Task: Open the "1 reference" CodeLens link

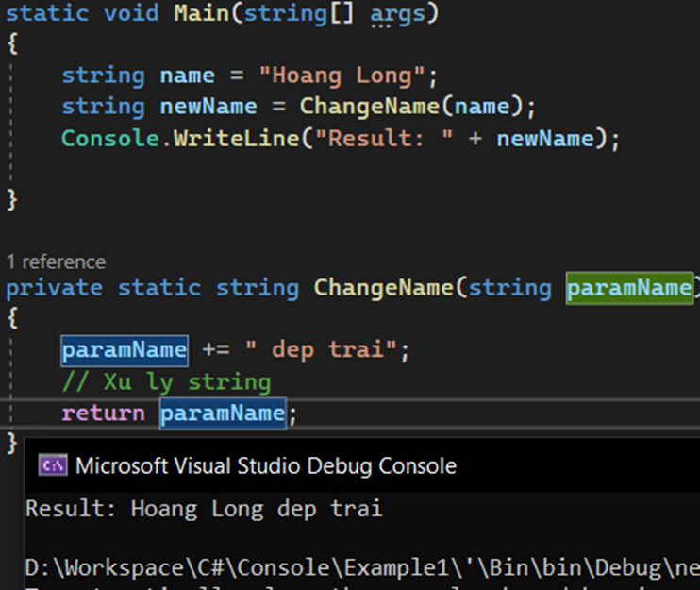Action: (x=56, y=261)
